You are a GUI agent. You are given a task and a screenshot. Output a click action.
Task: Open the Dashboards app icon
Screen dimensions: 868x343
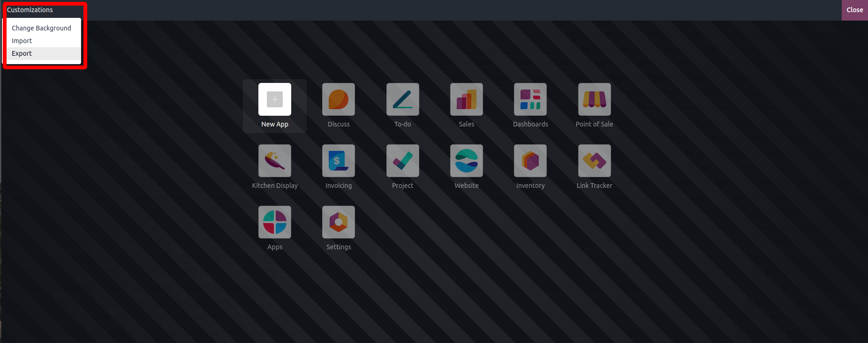tap(530, 99)
